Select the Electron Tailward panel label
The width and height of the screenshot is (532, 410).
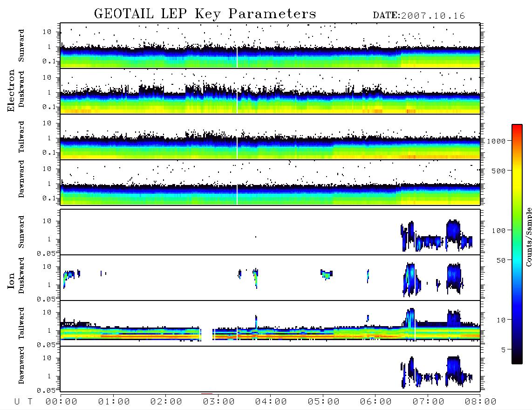21,137
